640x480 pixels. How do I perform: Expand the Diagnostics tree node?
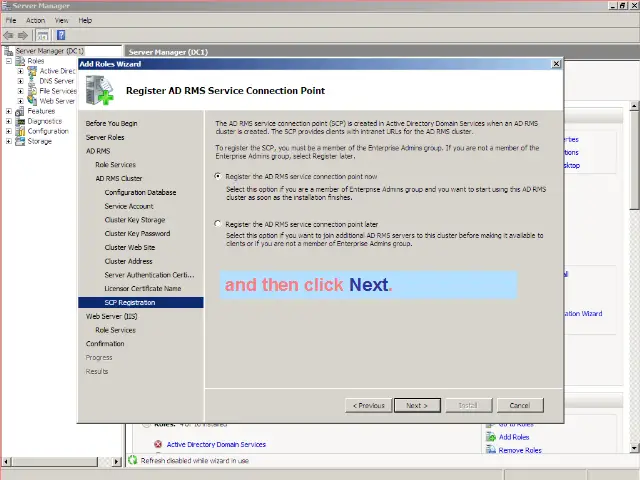(9, 121)
